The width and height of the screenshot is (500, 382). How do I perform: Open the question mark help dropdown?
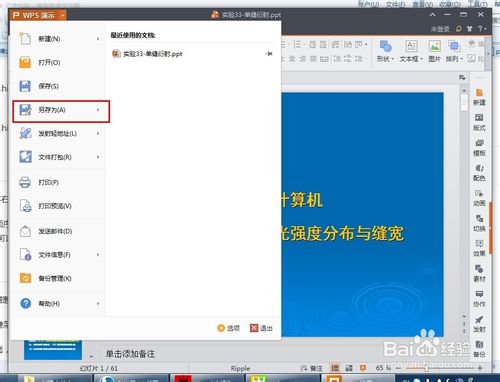tap(482, 29)
